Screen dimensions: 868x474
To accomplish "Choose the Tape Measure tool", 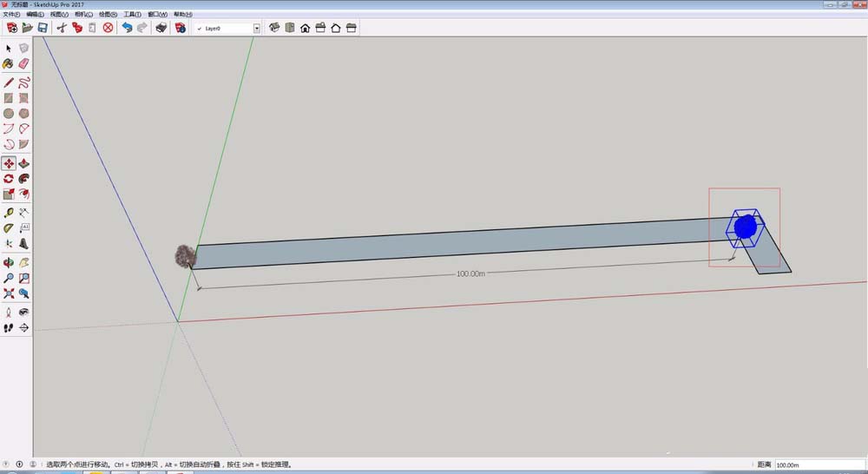I will pos(9,213).
